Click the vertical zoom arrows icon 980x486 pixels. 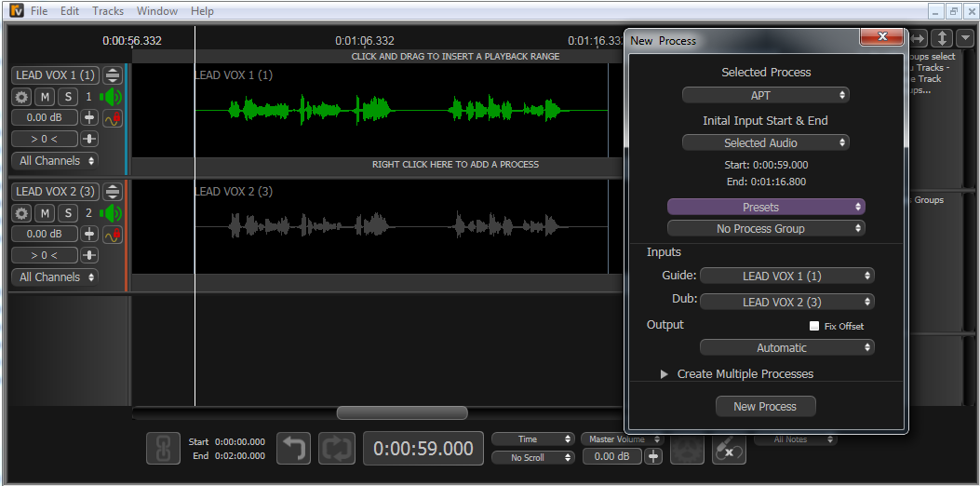tap(942, 38)
